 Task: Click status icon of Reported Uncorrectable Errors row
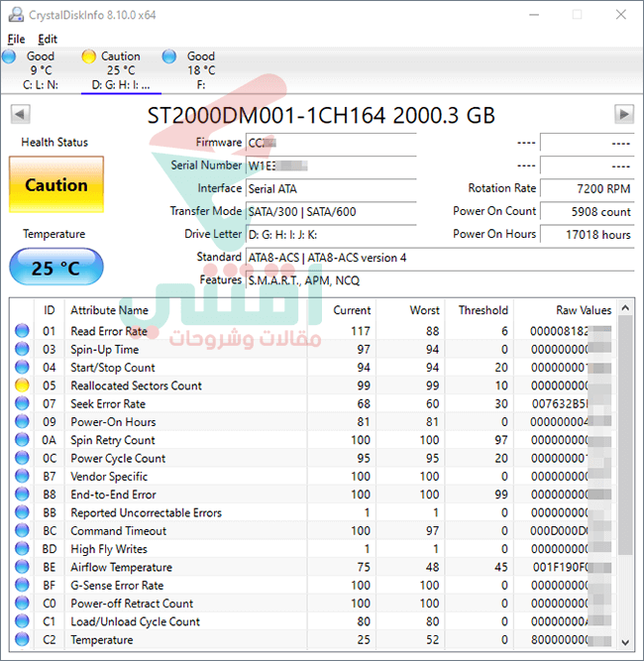click(22, 511)
